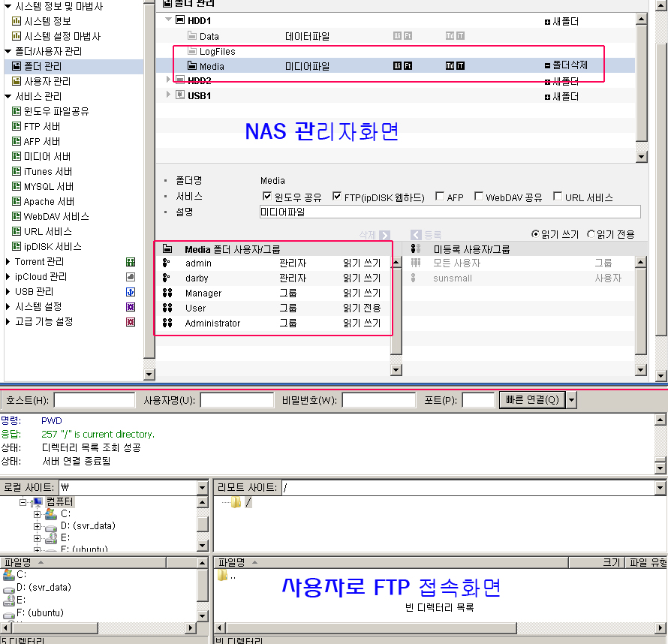Click the 컴퓨터 icon in local site tree
Screen dimensions: 668x644
click(x=38, y=501)
